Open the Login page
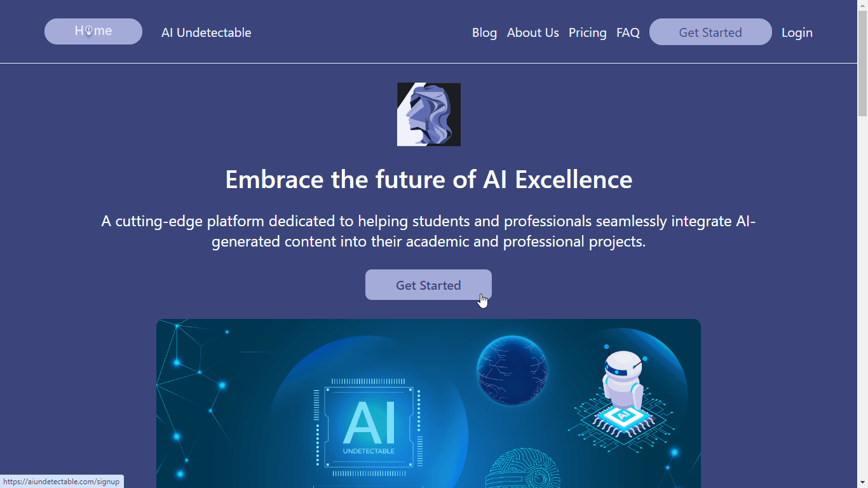This screenshot has width=868, height=488. tap(797, 32)
